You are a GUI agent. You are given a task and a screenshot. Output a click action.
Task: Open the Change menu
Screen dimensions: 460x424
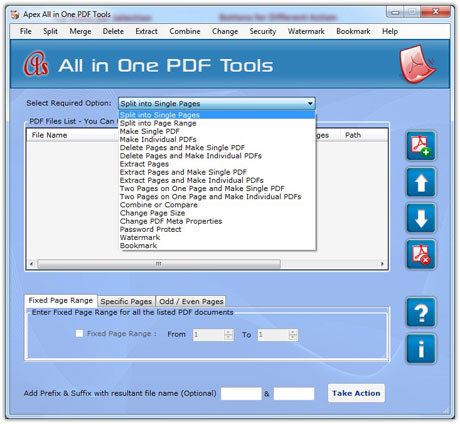click(225, 31)
